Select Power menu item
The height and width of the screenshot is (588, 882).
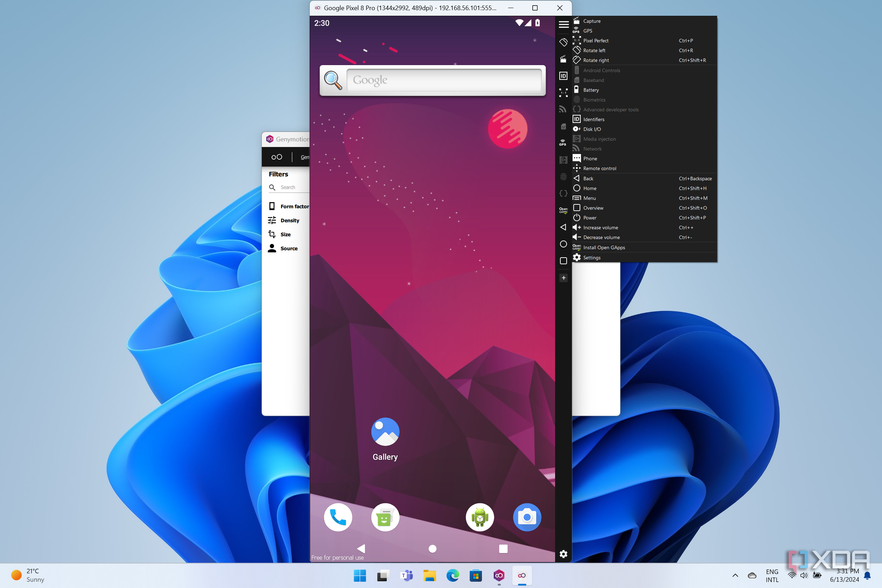(x=644, y=217)
